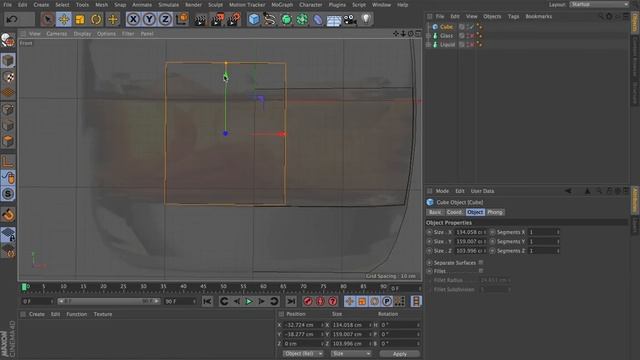Screen dimensions: 640x360
Task: Add a Cube primitive from toolbar
Action: tap(253, 19)
